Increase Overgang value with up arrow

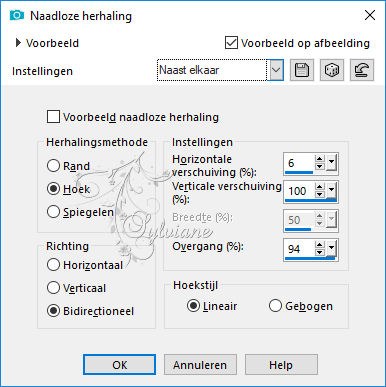(320, 245)
